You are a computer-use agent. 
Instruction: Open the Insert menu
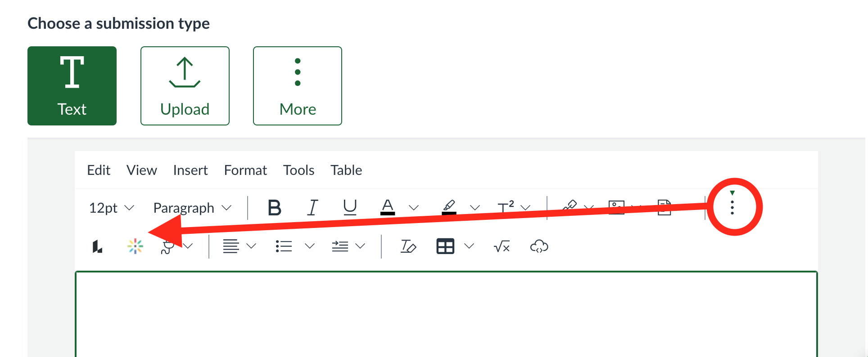190,170
